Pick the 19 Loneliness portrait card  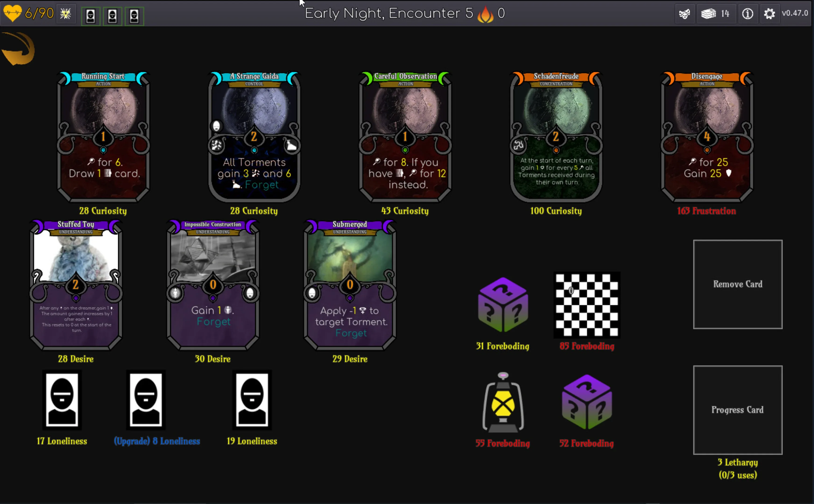252,400
